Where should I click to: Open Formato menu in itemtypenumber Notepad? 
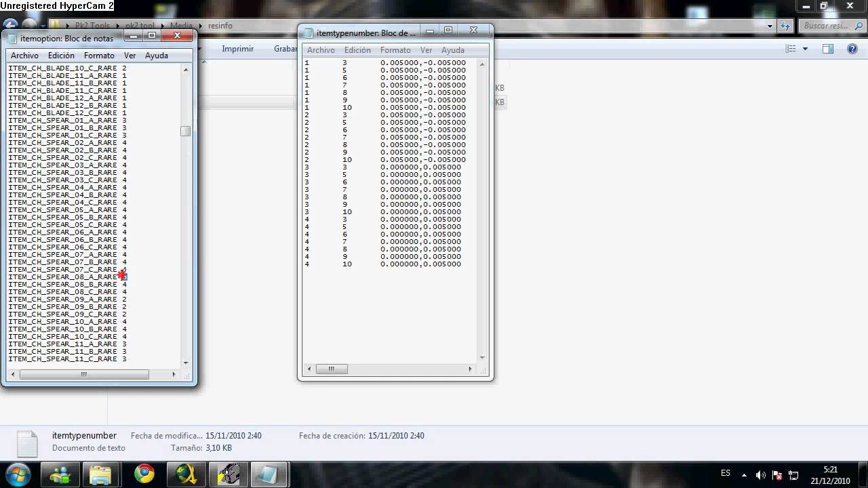click(x=395, y=50)
